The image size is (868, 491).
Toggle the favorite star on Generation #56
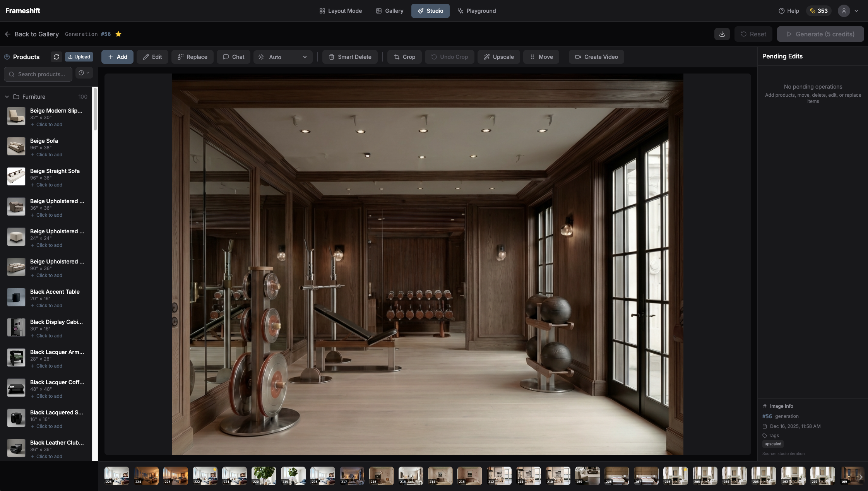(x=118, y=34)
